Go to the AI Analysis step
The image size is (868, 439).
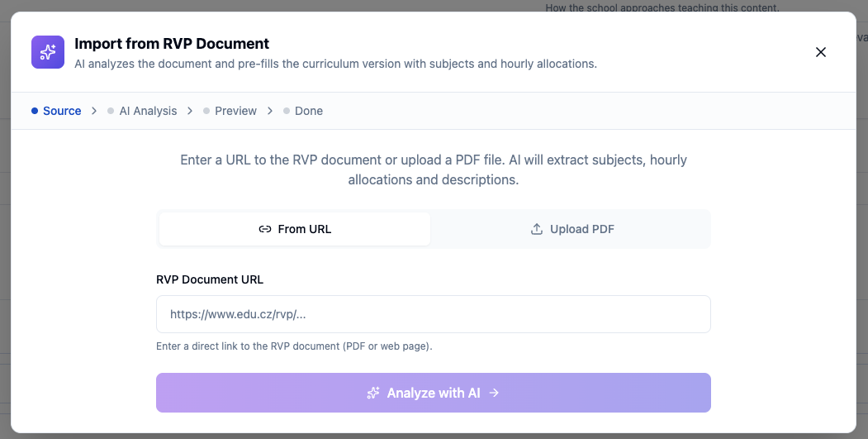click(x=142, y=111)
